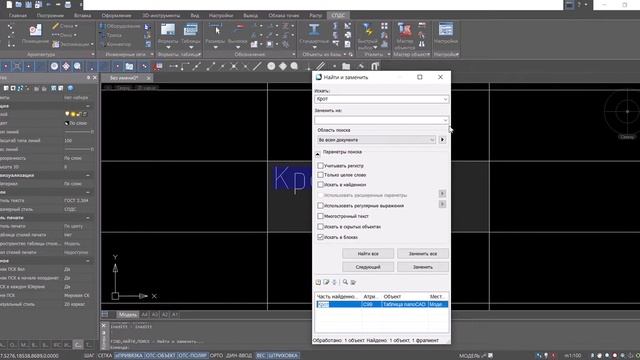Expand the Архитектура ribbon group arrow
Image resolution: width=640 pixels, height=360 pixels.
(x=93, y=54)
